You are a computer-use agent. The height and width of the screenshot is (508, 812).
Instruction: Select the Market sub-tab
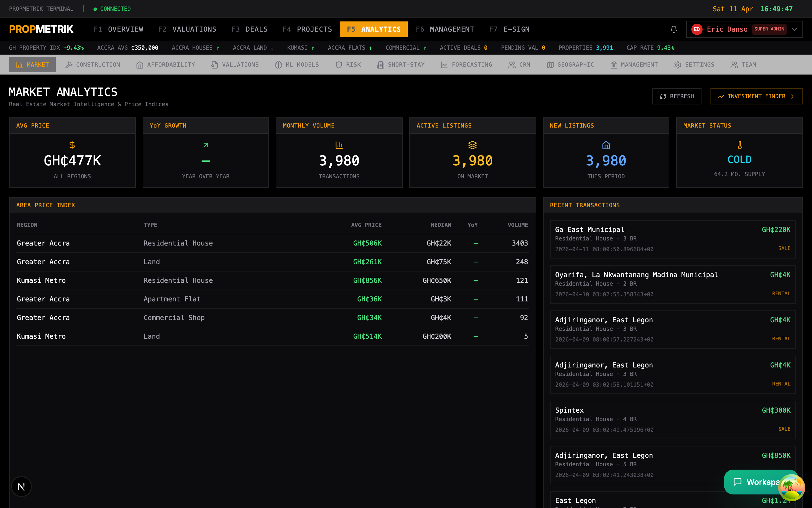(x=32, y=65)
